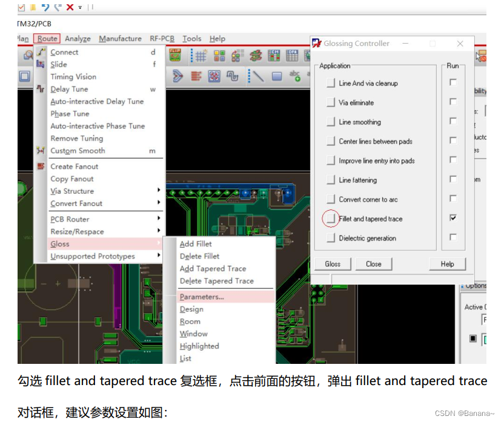Check the Via eliminate option
Viewport: 504px width, 422px height.
click(x=331, y=103)
